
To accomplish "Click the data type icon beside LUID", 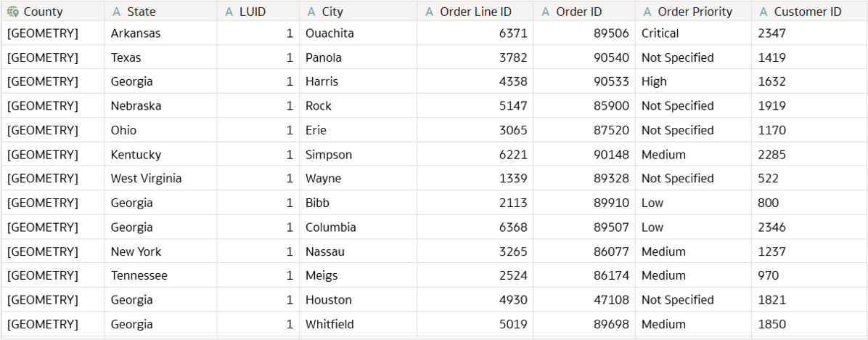I will click(x=229, y=12).
